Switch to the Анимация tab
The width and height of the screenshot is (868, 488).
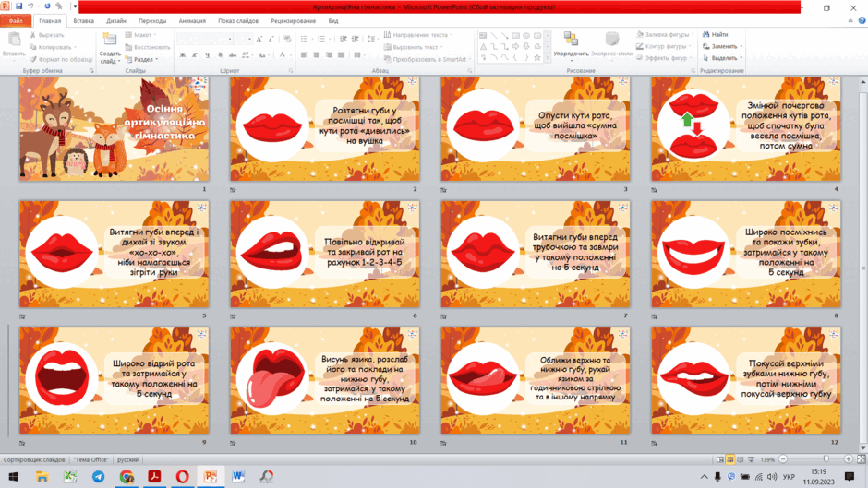[x=192, y=21]
